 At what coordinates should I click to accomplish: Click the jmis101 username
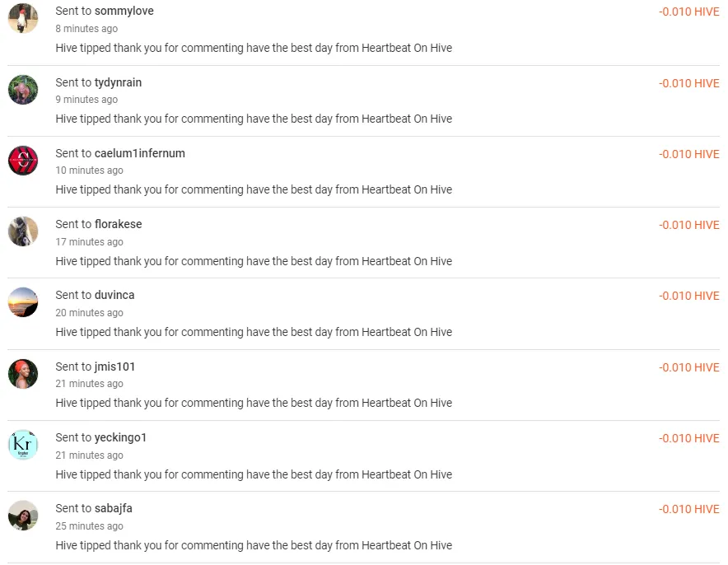[115, 367]
